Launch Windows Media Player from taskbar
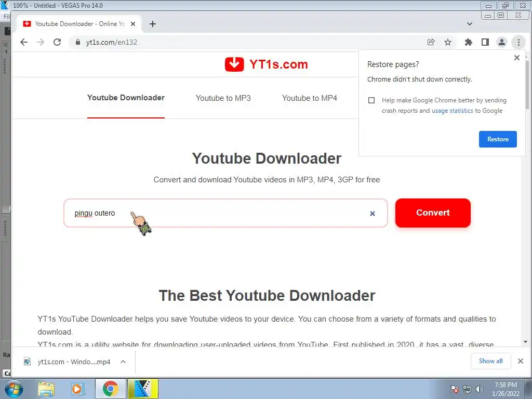 [77, 389]
